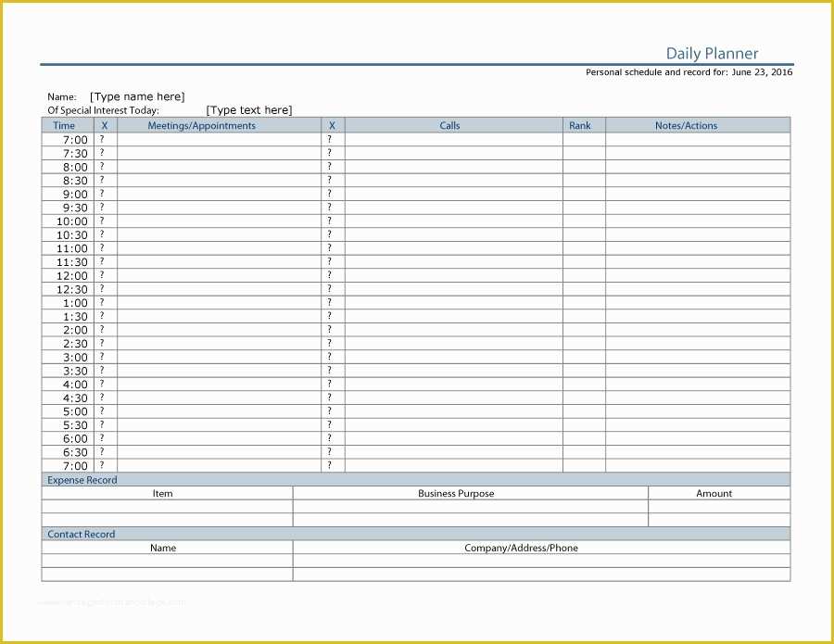Select the 1:00 time cell
This screenshot has width=834, height=644.
68,303
